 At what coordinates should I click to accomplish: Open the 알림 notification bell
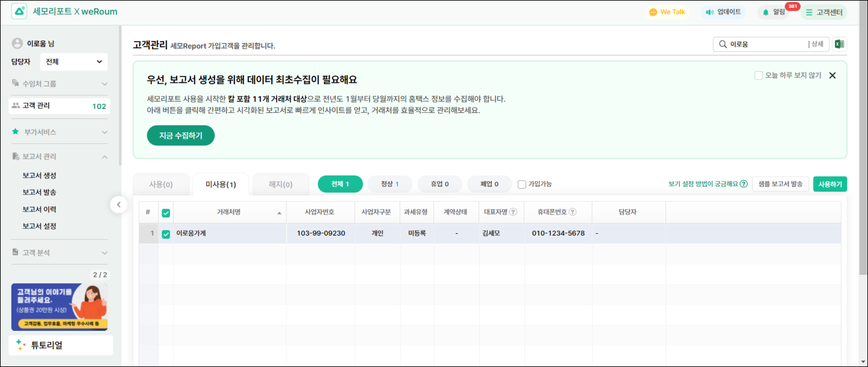(766, 12)
